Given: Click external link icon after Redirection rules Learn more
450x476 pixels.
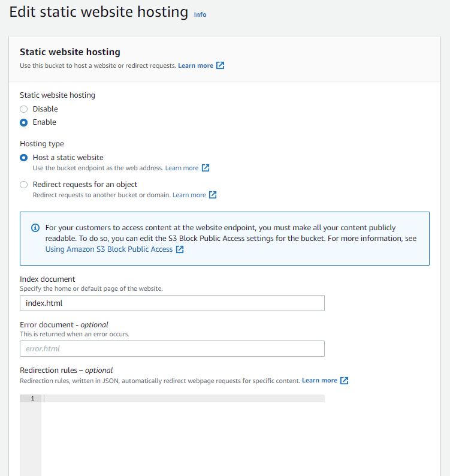Looking at the screenshot, I should tap(345, 381).
